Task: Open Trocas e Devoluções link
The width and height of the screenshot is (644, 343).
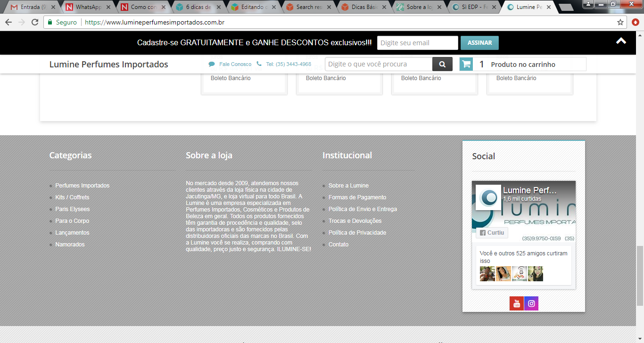Action: (x=355, y=221)
